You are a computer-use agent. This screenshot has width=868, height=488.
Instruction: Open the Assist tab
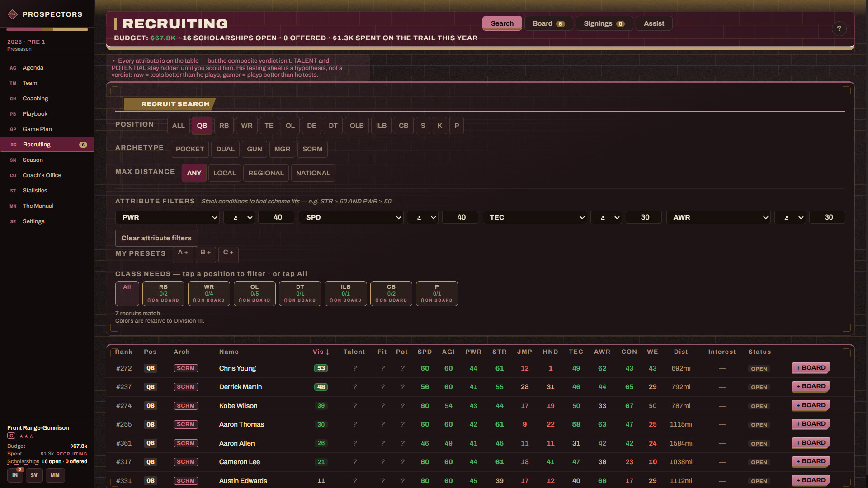tap(654, 23)
